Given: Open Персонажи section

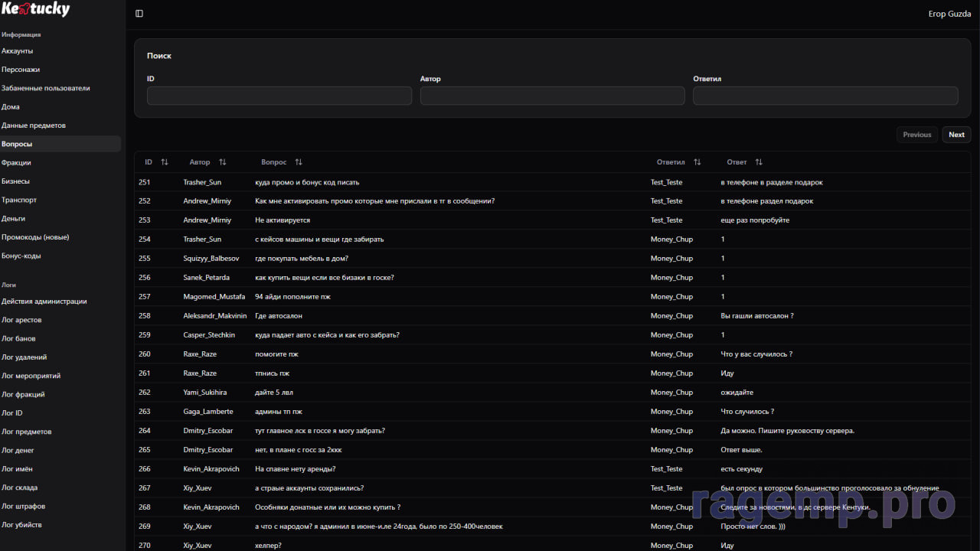Looking at the screenshot, I should pyautogui.click(x=21, y=70).
